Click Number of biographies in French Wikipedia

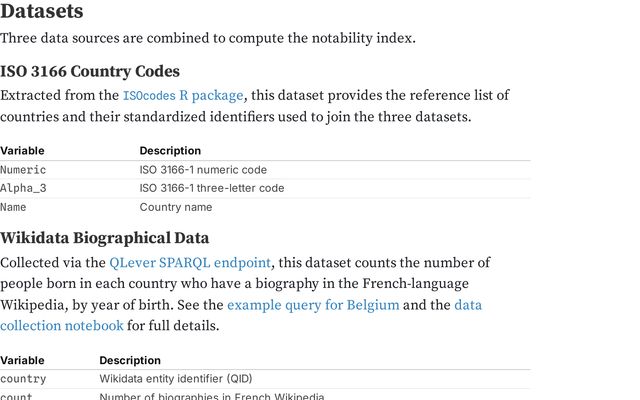point(212,397)
